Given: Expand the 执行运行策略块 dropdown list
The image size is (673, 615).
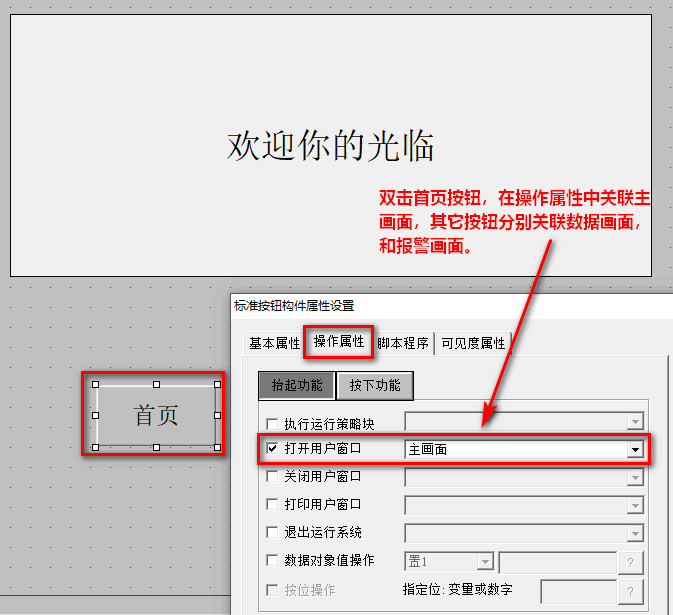Looking at the screenshot, I should click(x=634, y=423).
